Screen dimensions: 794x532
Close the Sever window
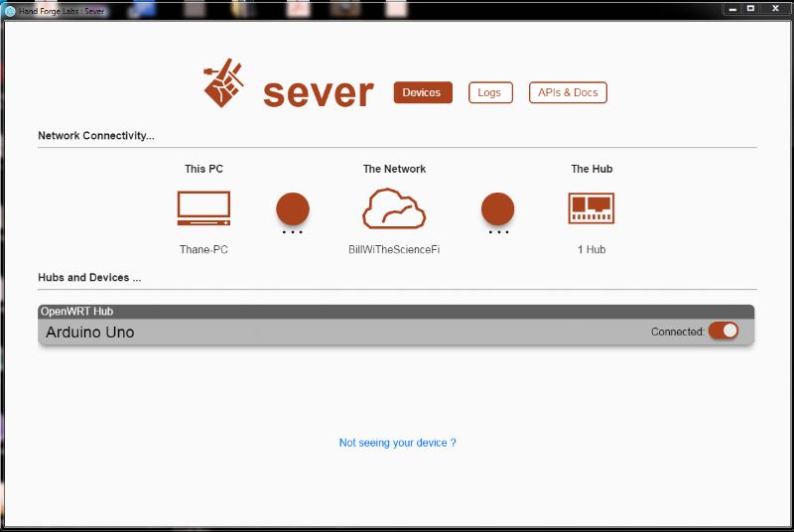(x=775, y=9)
